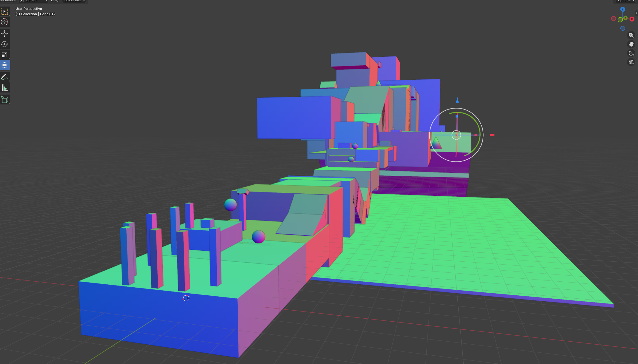Screen dimensions: 638x364
Task: Toggle perspective/orthographic grid button
Action: [x=631, y=62]
